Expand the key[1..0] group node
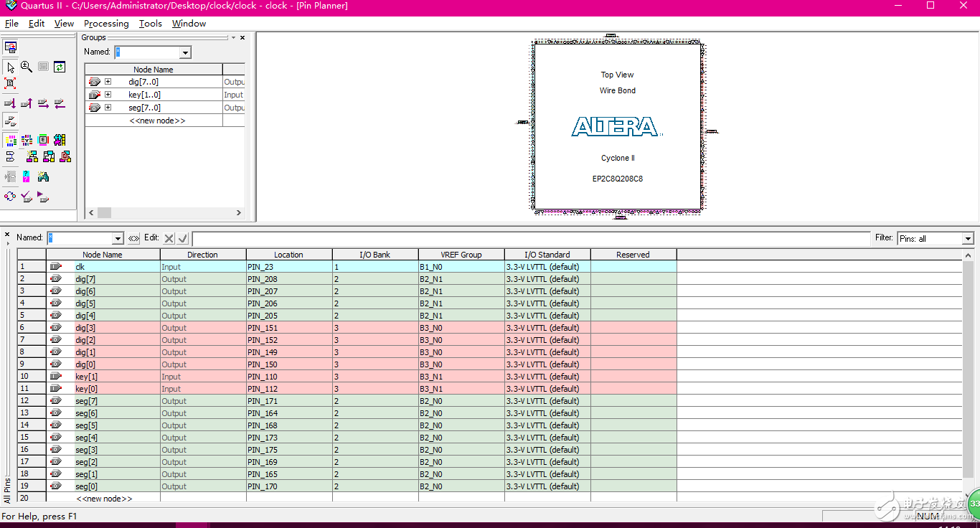The height and width of the screenshot is (528, 980). [108, 95]
